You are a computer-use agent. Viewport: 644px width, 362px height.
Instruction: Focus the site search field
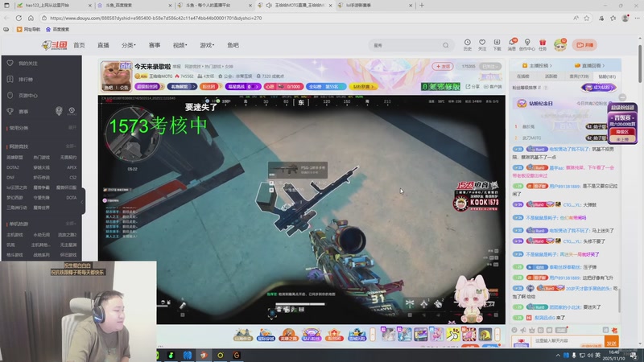click(x=405, y=45)
